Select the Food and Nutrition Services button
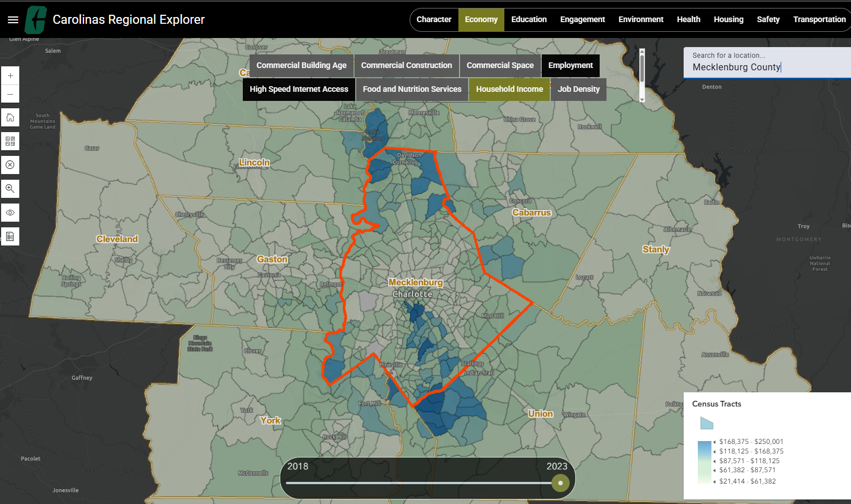 412,90
